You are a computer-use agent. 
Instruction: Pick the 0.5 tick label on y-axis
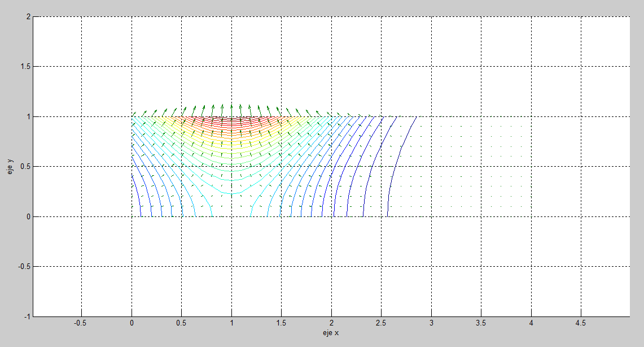(25, 167)
